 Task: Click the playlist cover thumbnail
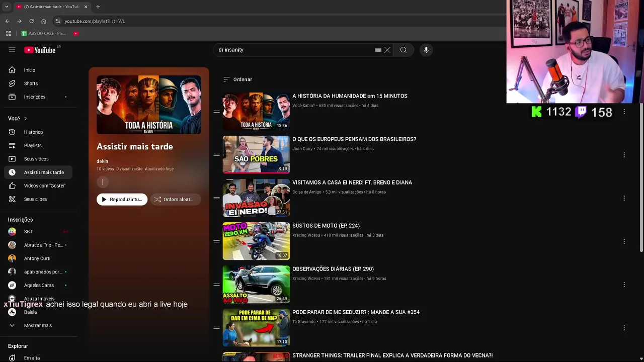click(149, 105)
